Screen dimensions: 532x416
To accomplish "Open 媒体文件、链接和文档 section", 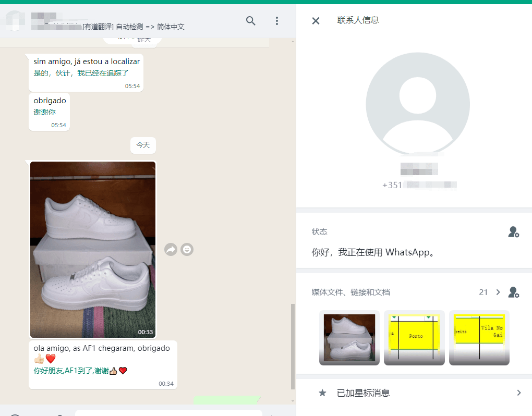I will click(350, 292).
